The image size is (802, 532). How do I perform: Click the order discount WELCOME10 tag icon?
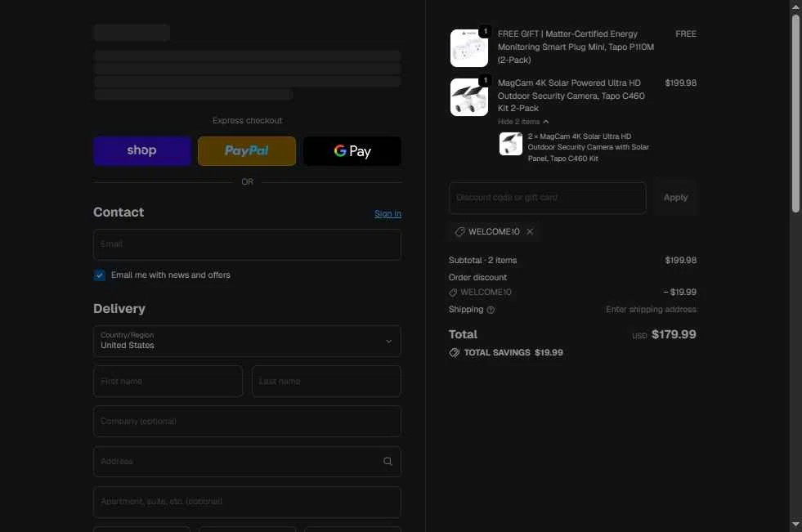[453, 293]
